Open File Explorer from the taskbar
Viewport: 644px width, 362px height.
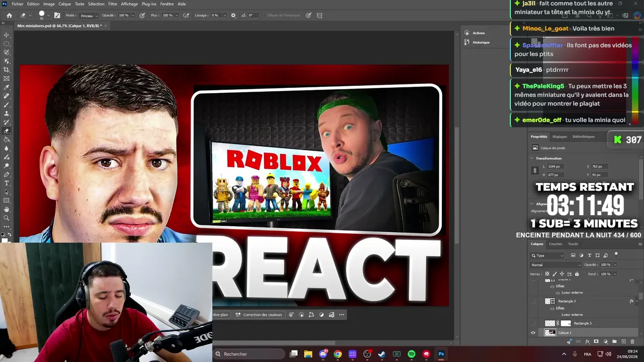(x=308, y=354)
